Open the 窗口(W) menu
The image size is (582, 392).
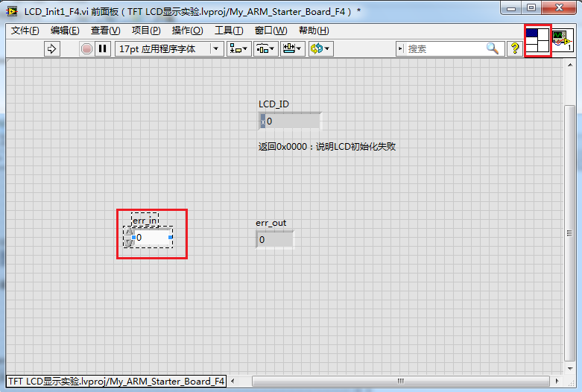[271, 31]
